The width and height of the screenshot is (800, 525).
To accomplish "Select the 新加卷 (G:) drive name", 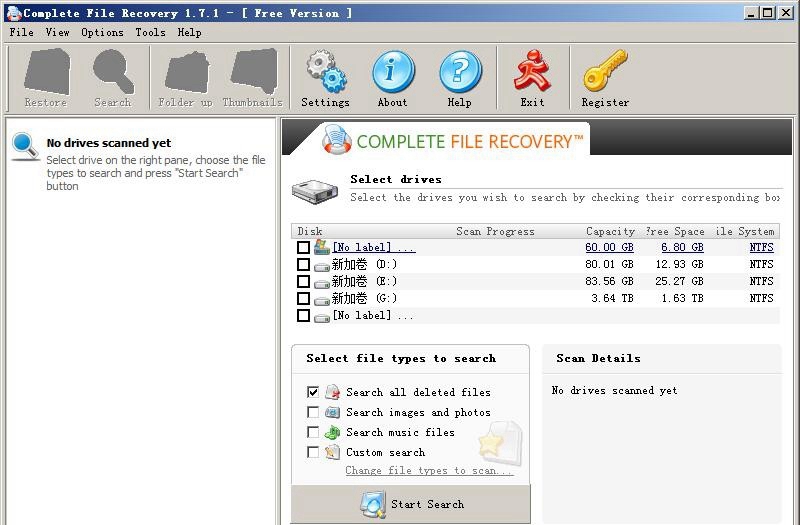I will coord(364,298).
